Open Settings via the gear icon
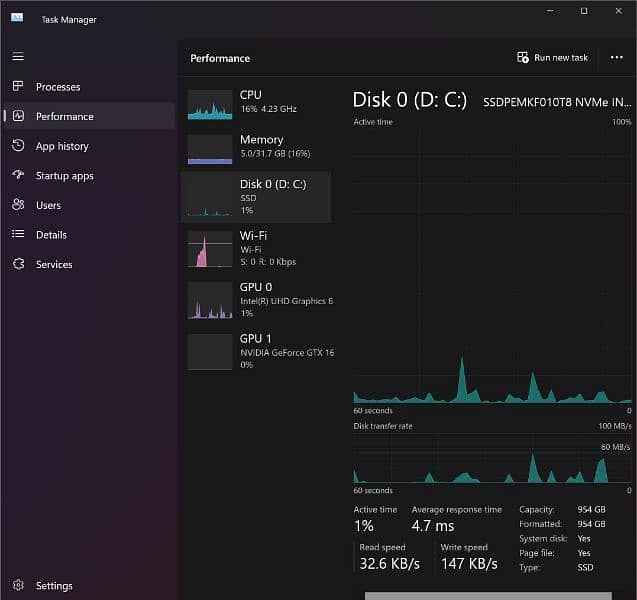 [x=17, y=586]
